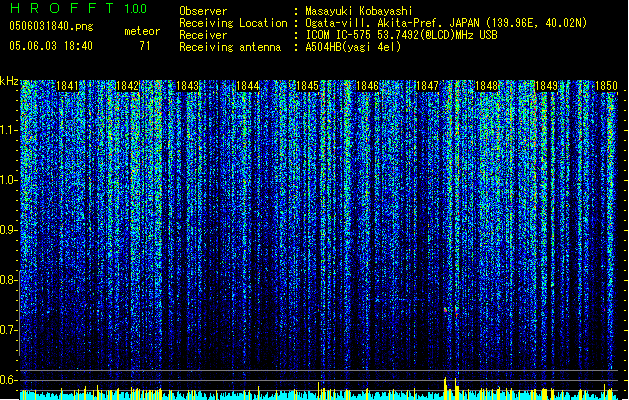Click the meteor count 71
The image size is (629, 400).
[145, 46]
